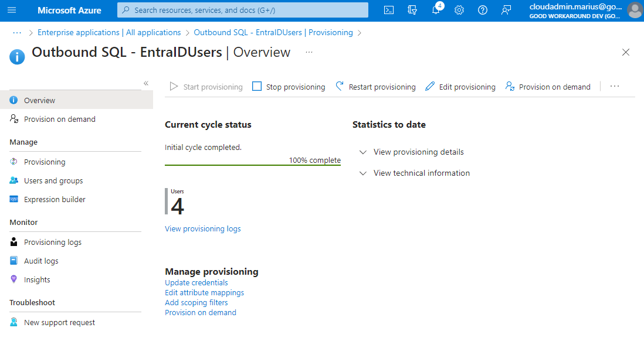Click Edit provisioning pencil button
Image resolution: width=644 pixels, height=338 pixels.
click(x=460, y=87)
